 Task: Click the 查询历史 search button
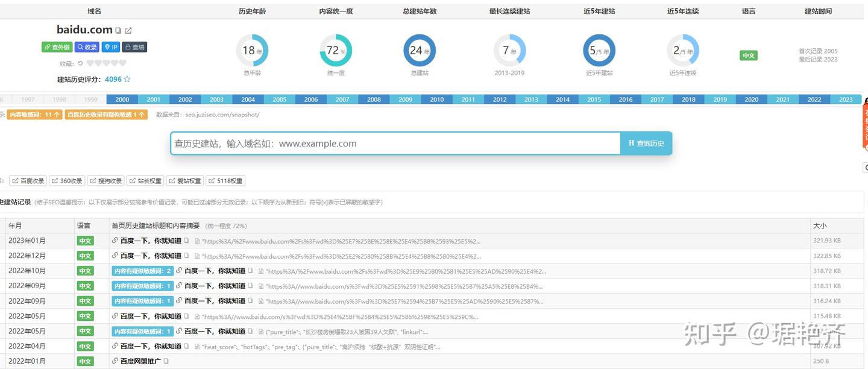(x=646, y=143)
